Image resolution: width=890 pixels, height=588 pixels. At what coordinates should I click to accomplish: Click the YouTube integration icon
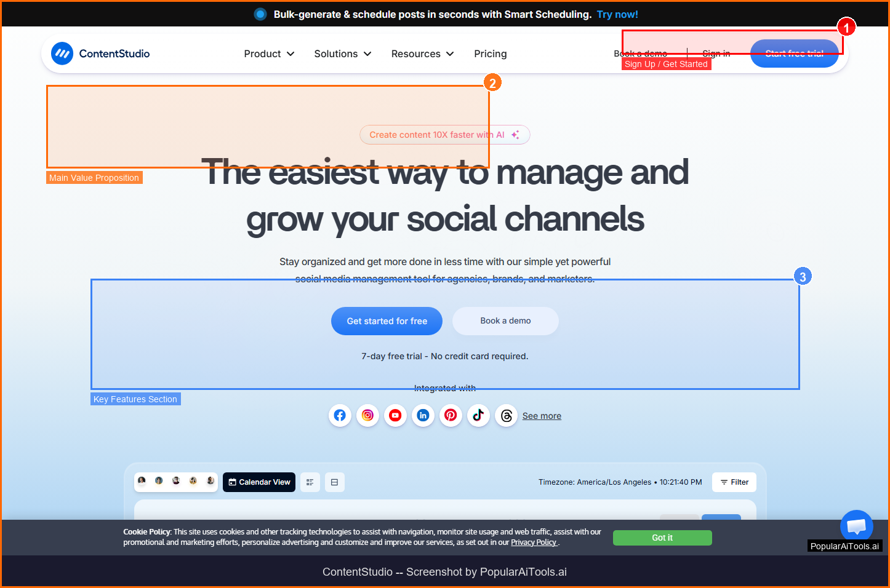(x=395, y=416)
